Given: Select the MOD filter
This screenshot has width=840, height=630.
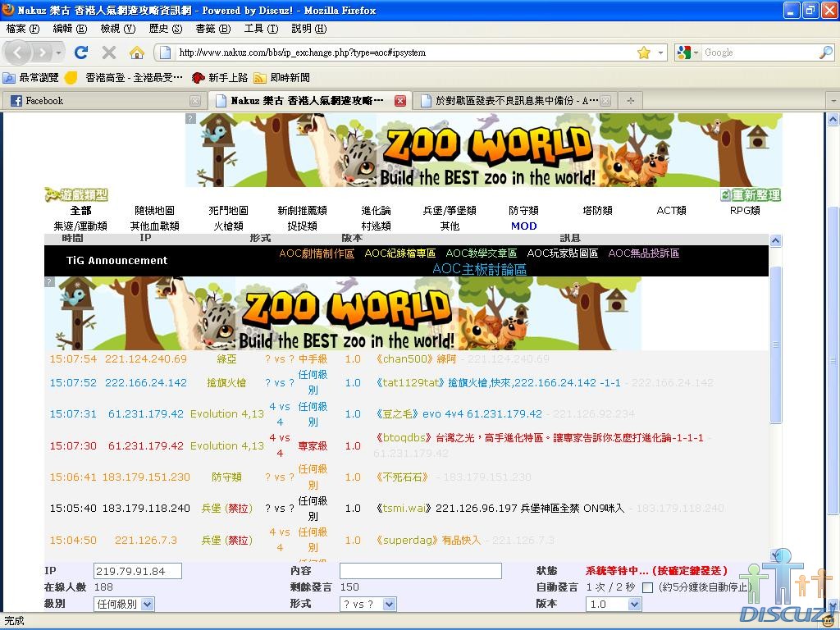Looking at the screenshot, I should [x=524, y=226].
